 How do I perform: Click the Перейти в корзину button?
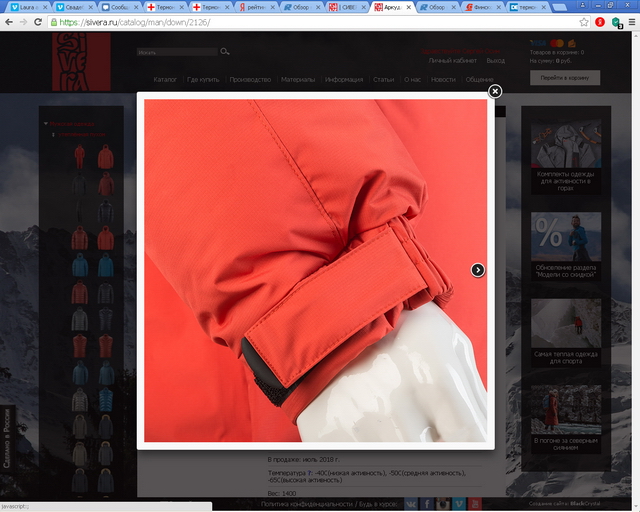[565, 78]
